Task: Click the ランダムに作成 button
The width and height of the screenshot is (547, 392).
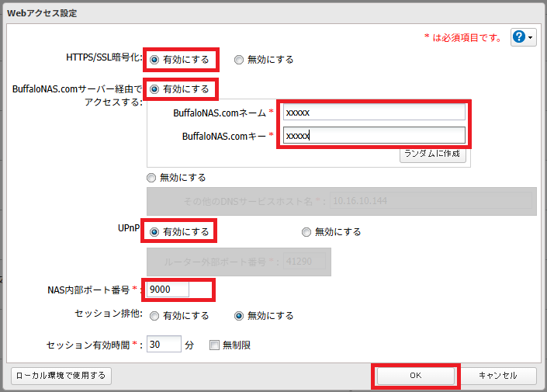Action: click(433, 154)
